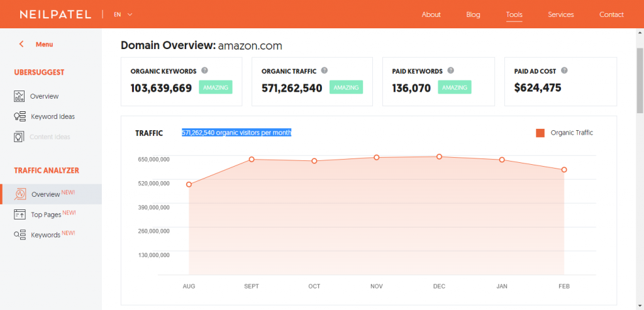
Task: Click the UBERSUGGEST section heading
Action: pos(40,72)
